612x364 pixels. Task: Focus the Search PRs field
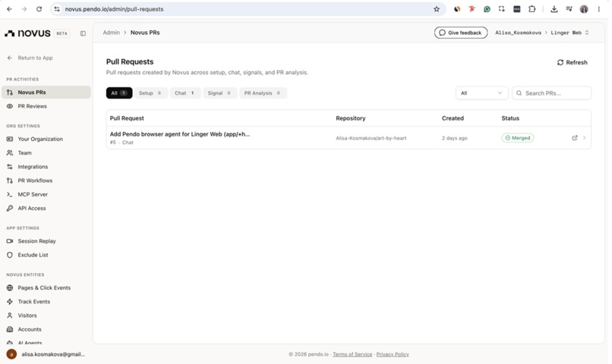[x=551, y=93]
